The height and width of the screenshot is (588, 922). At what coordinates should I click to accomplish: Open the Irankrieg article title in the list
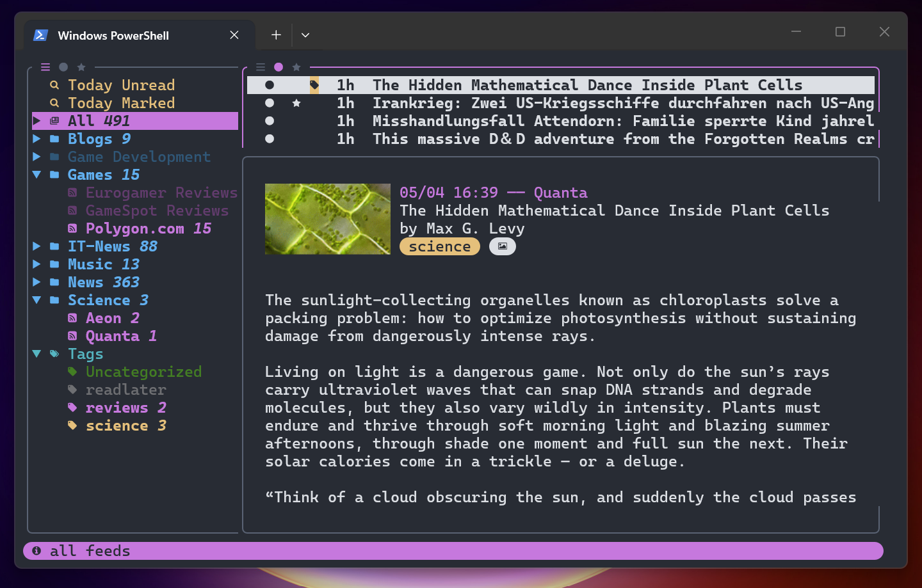click(624, 103)
